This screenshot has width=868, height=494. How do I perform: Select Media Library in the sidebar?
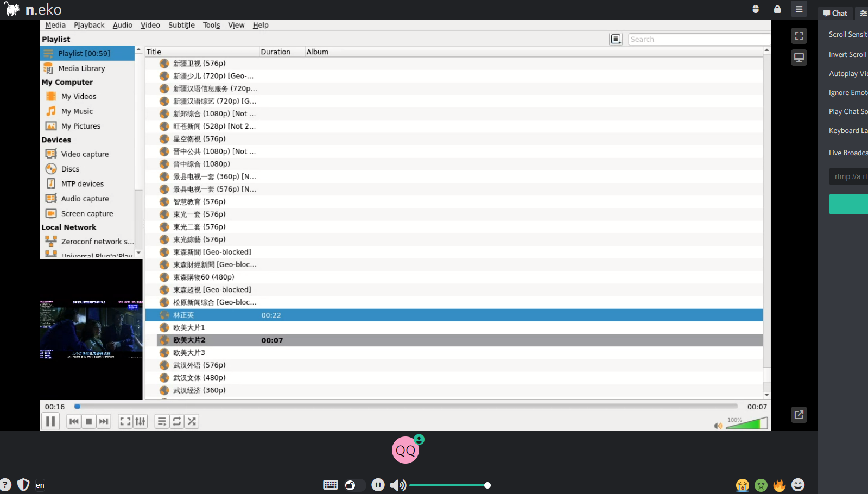pos(81,68)
